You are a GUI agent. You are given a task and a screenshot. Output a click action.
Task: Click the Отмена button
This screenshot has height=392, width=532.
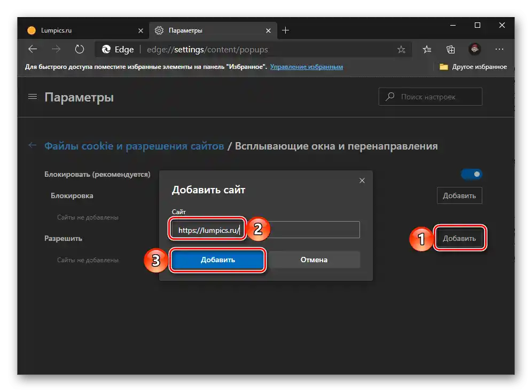314,260
